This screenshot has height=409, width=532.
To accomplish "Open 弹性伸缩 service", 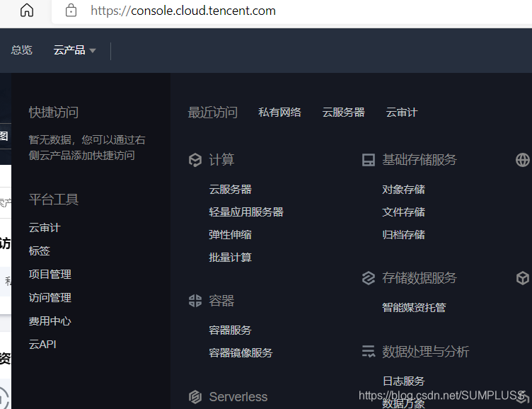I will (231, 235).
